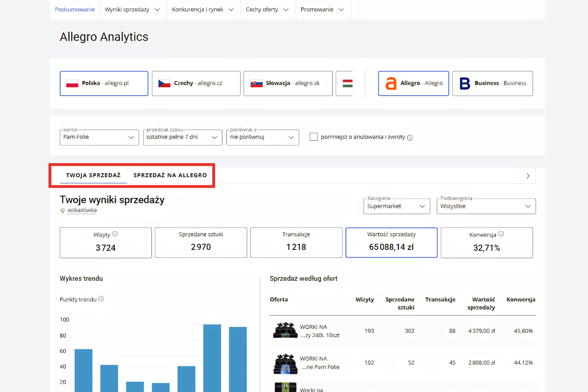The width and height of the screenshot is (588, 392).
Task: Toggle pomniejsz o anulowania i zwroty checkbox
Action: [314, 137]
